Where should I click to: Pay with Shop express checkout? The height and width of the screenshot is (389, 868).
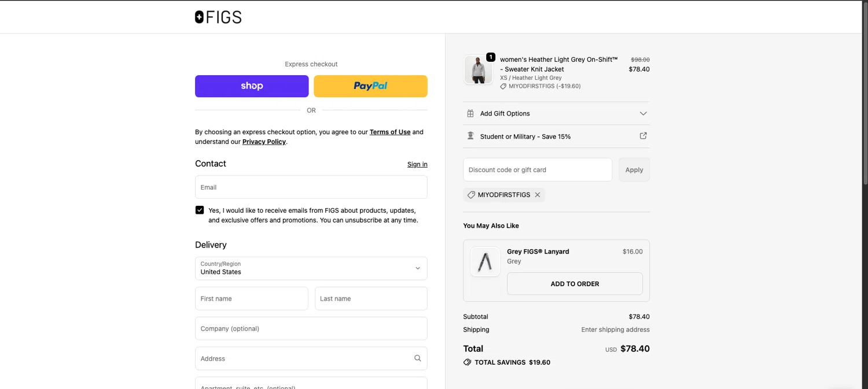point(252,86)
